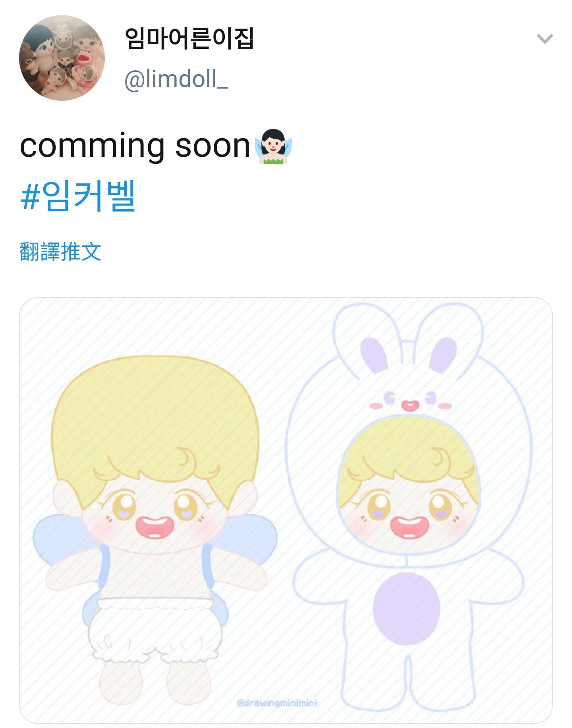The height and width of the screenshot is (728, 572).
Task: Translate the tweet via 翻譯推文
Action: 60,252
